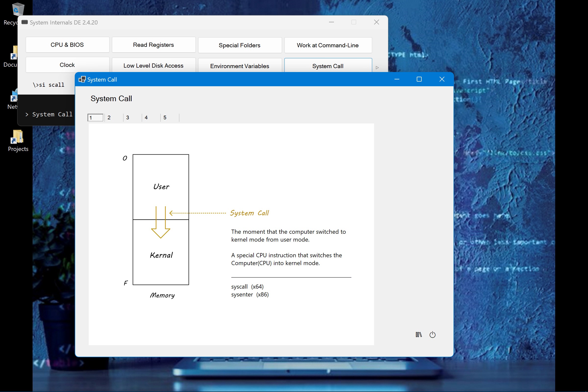This screenshot has height=392, width=588.
Task: Expand more buttons with small right arrow
Action: click(x=377, y=68)
